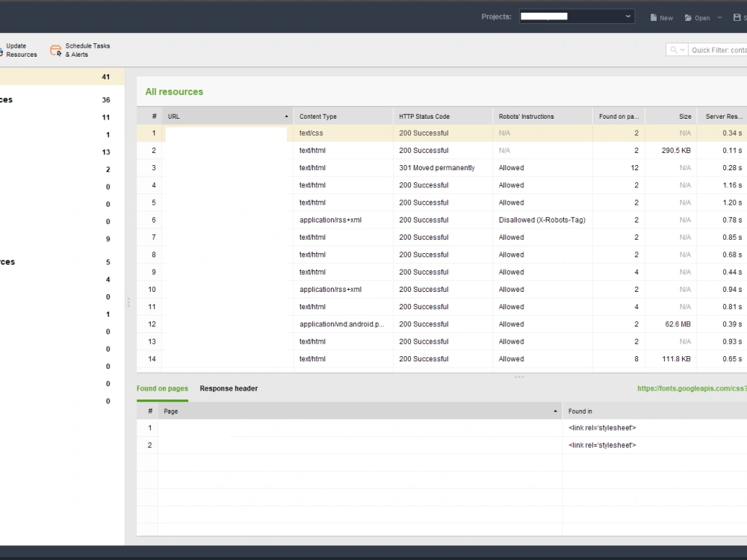Screen dimensions: 747x560
Task: Click the application/vnd.android.p... cell
Action: (x=343, y=324)
